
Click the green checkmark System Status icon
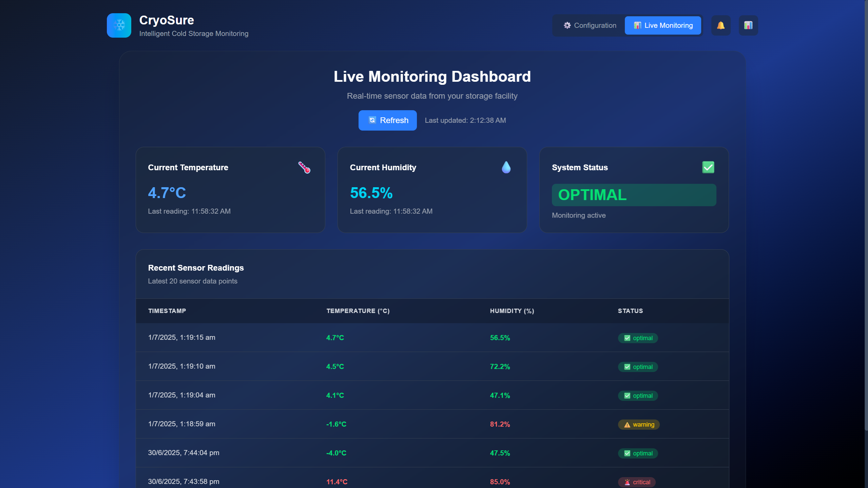708,168
